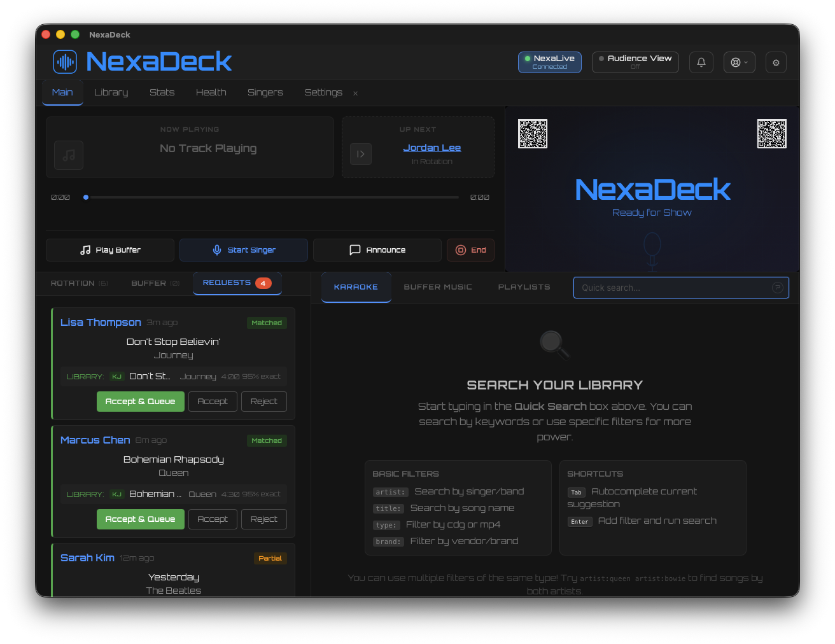Toggle the NexaLive connection status
The height and width of the screenshot is (644, 835).
point(549,62)
